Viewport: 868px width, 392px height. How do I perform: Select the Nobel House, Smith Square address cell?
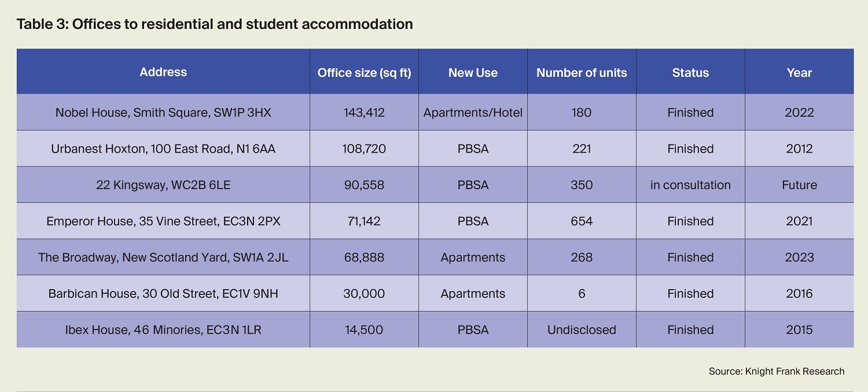(163, 113)
